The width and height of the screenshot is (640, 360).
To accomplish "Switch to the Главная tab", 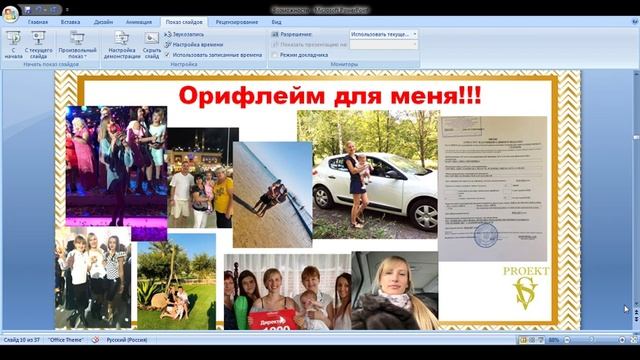I will click(x=38, y=22).
